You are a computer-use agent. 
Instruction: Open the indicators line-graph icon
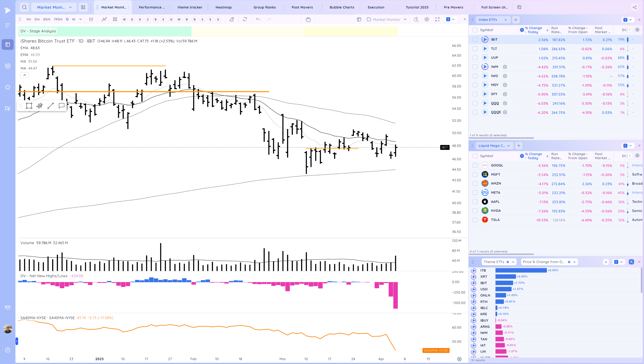tap(104, 19)
